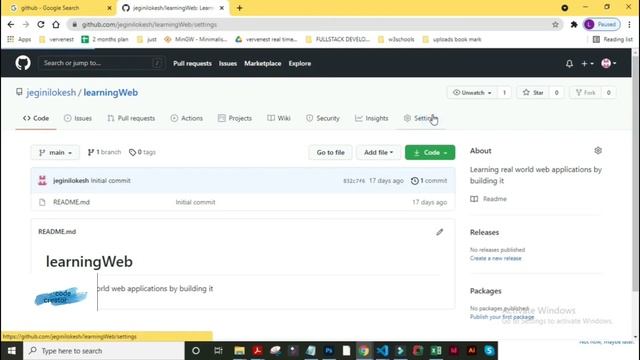Open the jeginilokesh owner link
Viewport: 640px width, 360px height.
[51, 93]
